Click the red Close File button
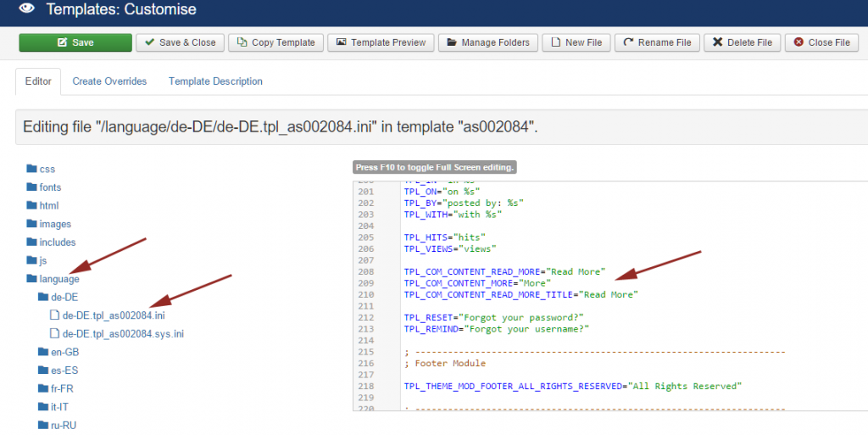 coord(822,42)
